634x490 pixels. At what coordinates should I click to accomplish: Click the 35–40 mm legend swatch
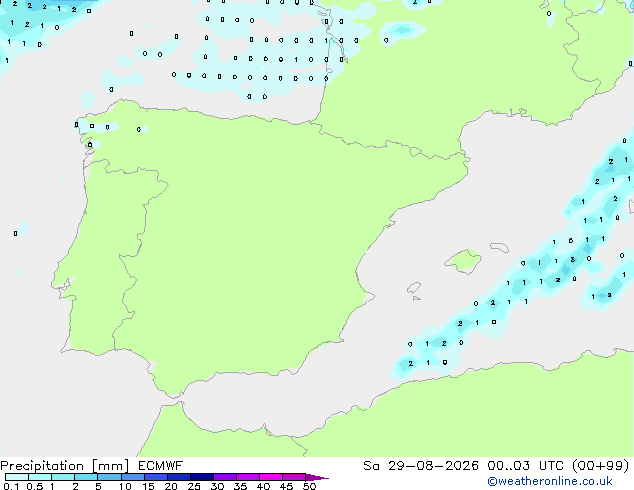[x=247, y=477]
